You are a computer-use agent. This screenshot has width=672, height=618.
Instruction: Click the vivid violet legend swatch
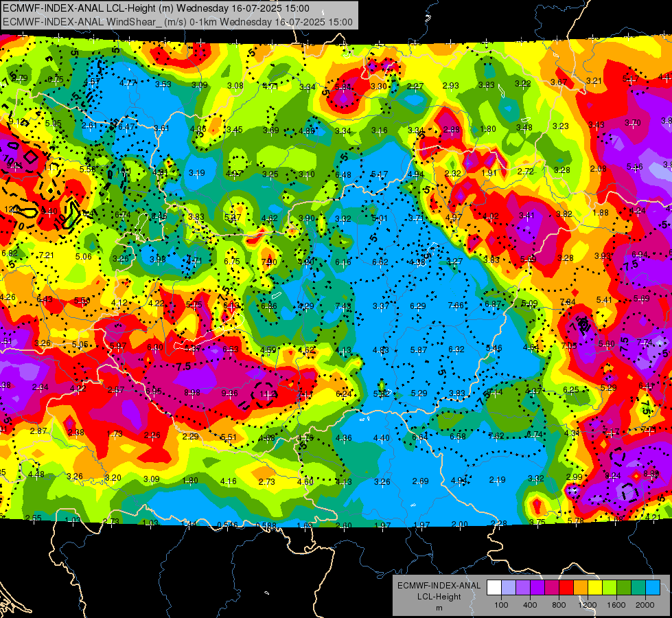click(537, 588)
